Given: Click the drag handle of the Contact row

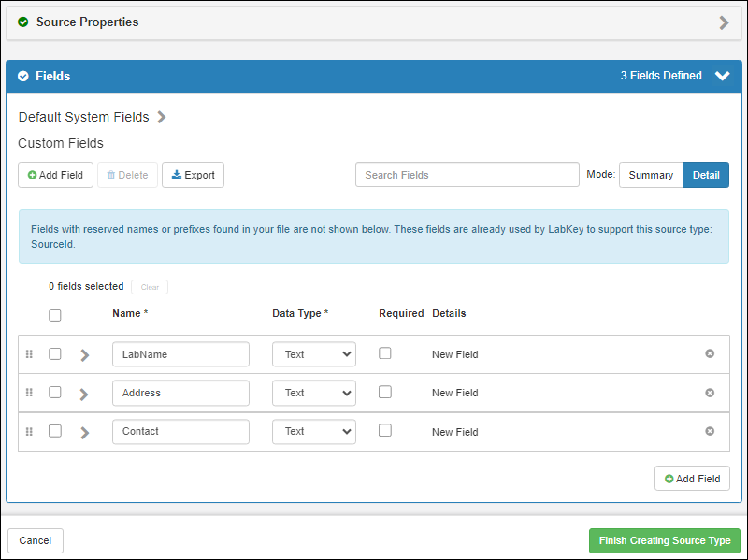Looking at the screenshot, I should click(29, 431).
